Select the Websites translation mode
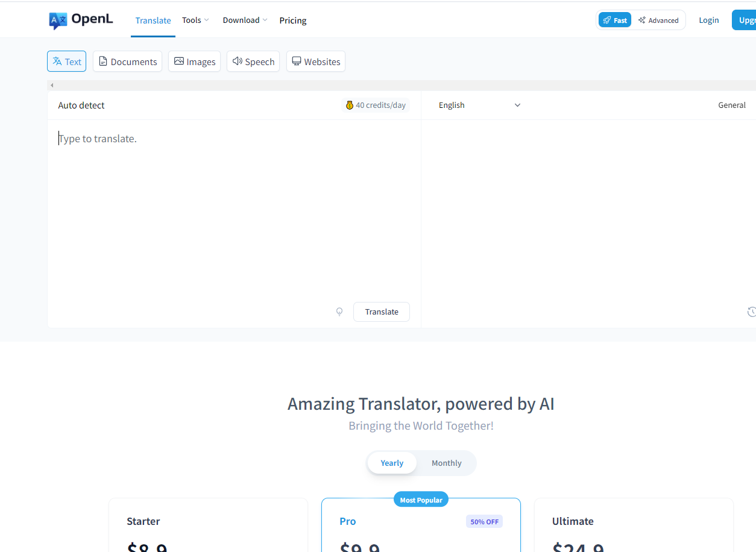This screenshot has height=552, width=756. coord(316,61)
